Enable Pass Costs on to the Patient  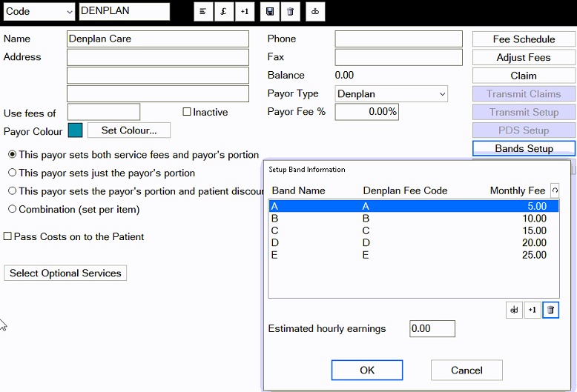[8, 236]
